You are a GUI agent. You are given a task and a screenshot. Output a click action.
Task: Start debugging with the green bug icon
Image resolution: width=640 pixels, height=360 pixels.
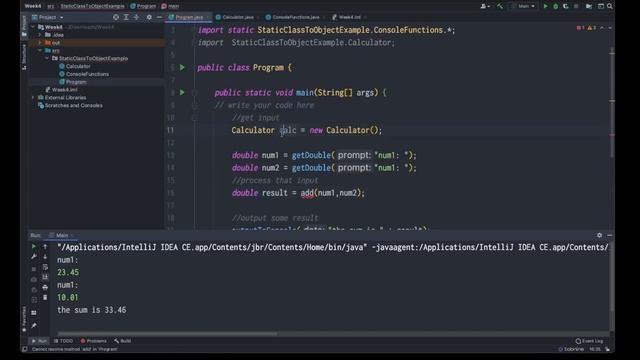(x=556, y=6)
